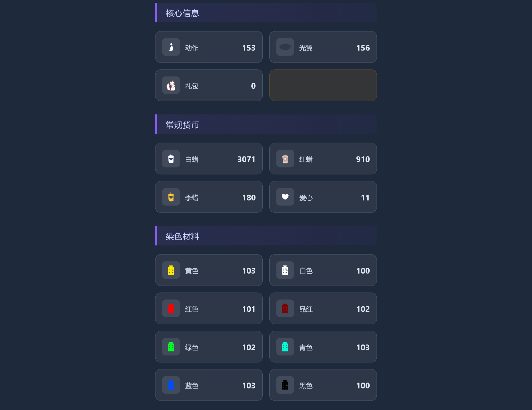Click the black 黑色 dye bottle icon
Viewport: 532px width, 410px height.
click(285, 385)
